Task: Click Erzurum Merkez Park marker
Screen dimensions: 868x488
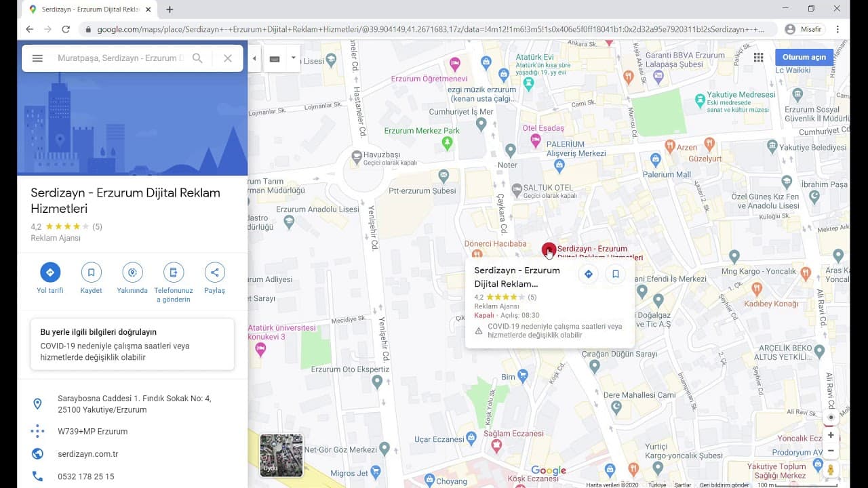Action: (x=447, y=143)
